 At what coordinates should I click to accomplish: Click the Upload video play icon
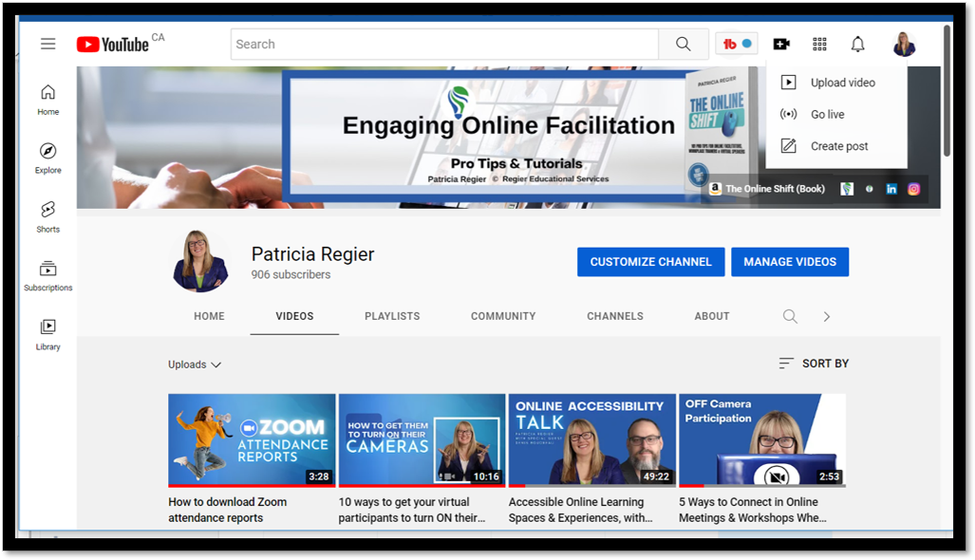point(789,83)
